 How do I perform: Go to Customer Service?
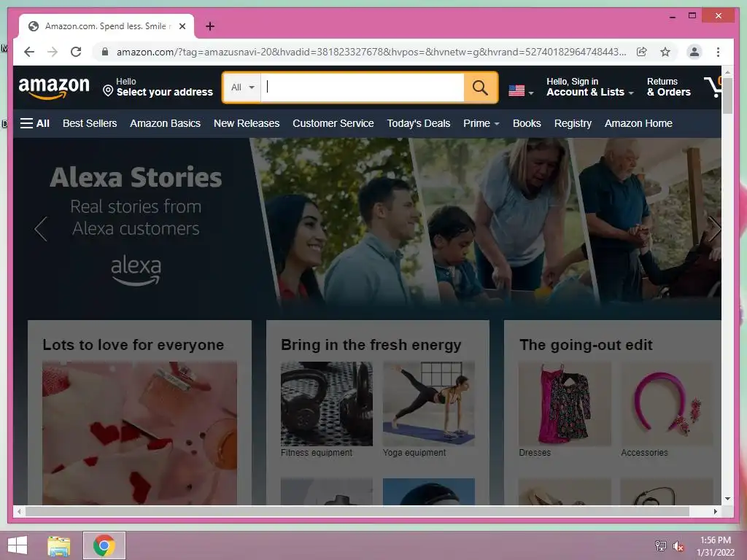pyautogui.click(x=333, y=123)
